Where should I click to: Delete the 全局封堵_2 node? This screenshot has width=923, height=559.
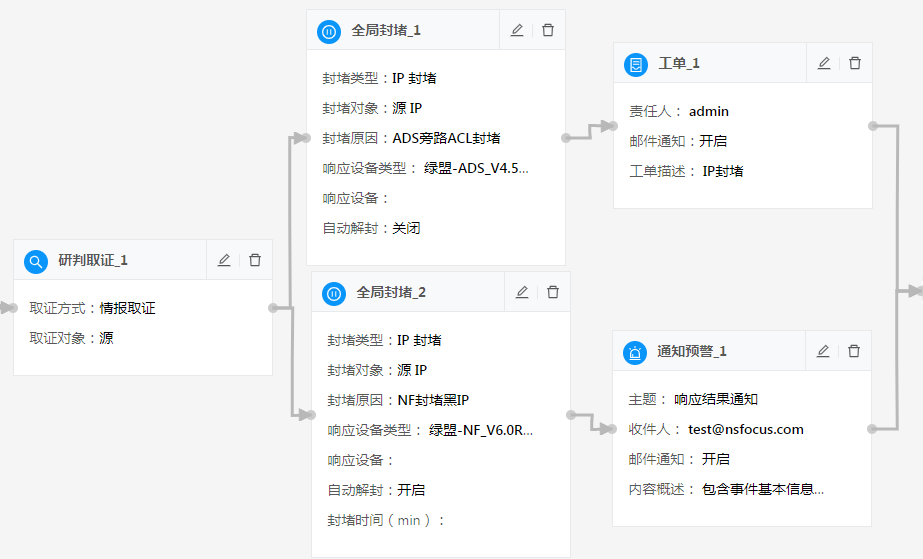553,292
